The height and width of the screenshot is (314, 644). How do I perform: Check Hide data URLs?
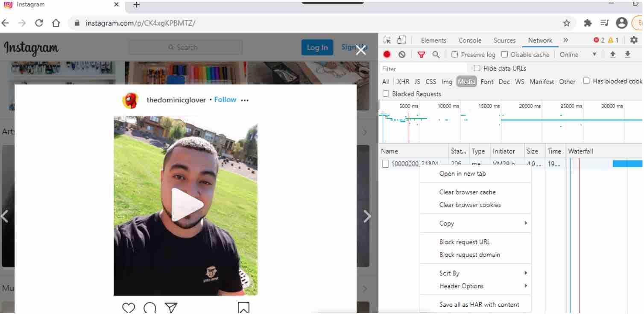477,68
